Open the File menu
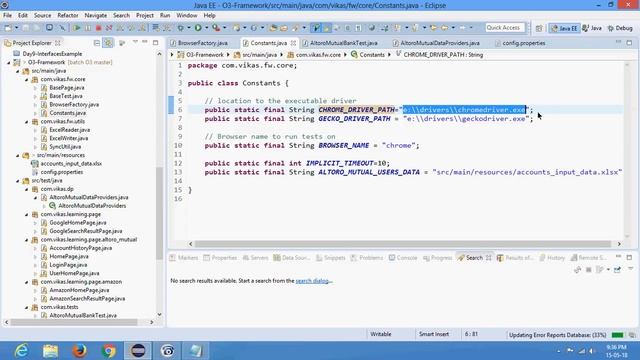Image resolution: width=640 pixels, height=360 pixels. coord(7,16)
